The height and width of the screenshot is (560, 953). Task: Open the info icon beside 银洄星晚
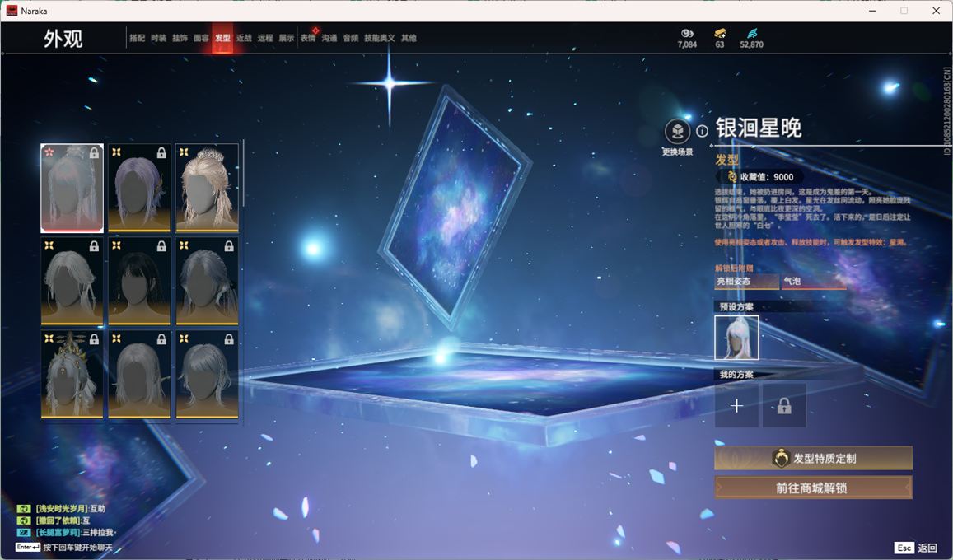[702, 131]
